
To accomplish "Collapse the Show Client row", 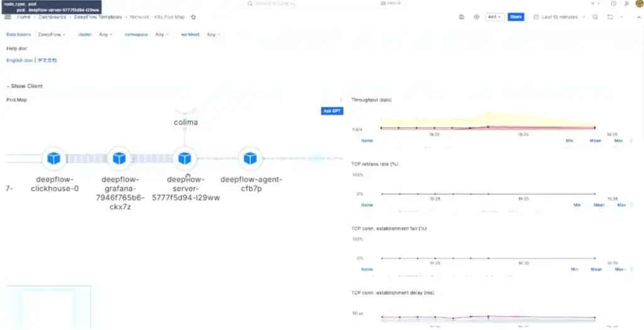I will click(25, 86).
